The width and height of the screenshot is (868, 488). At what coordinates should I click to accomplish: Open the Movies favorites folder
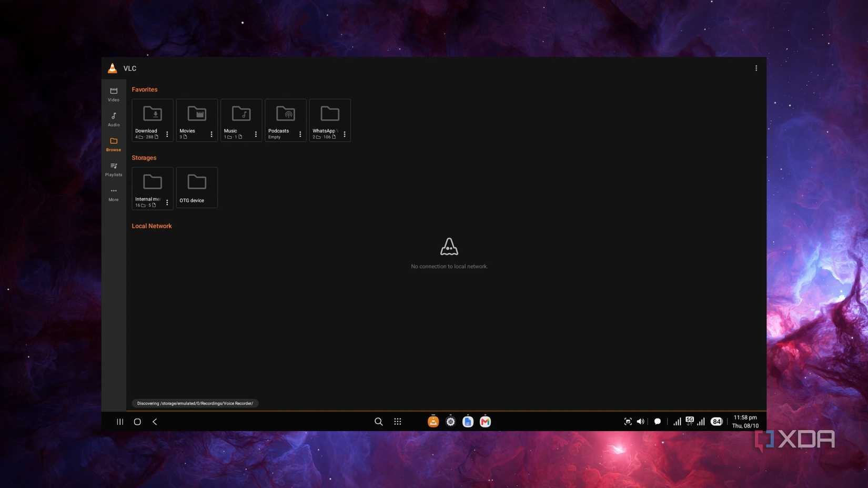[197, 120]
